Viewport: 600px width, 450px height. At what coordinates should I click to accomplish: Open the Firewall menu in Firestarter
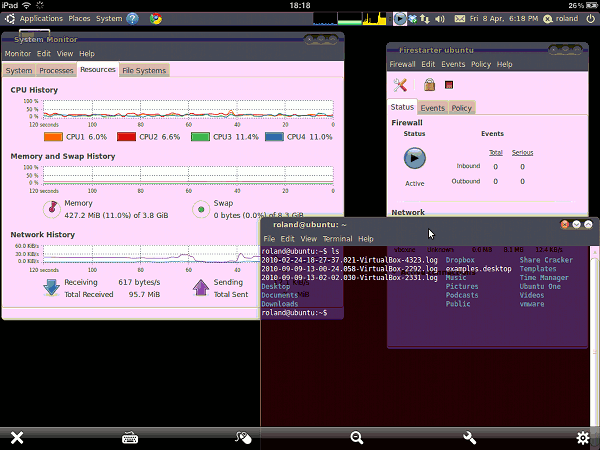402,64
